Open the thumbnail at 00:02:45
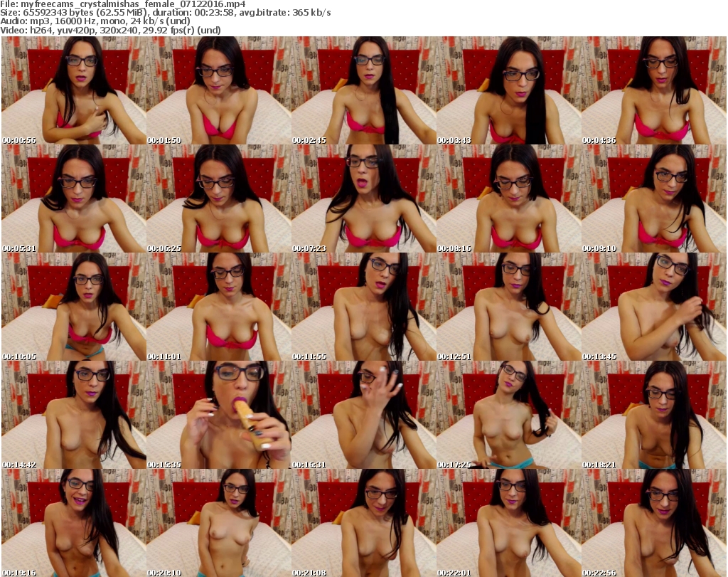The width and height of the screenshot is (728, 577). pos(364,90)
